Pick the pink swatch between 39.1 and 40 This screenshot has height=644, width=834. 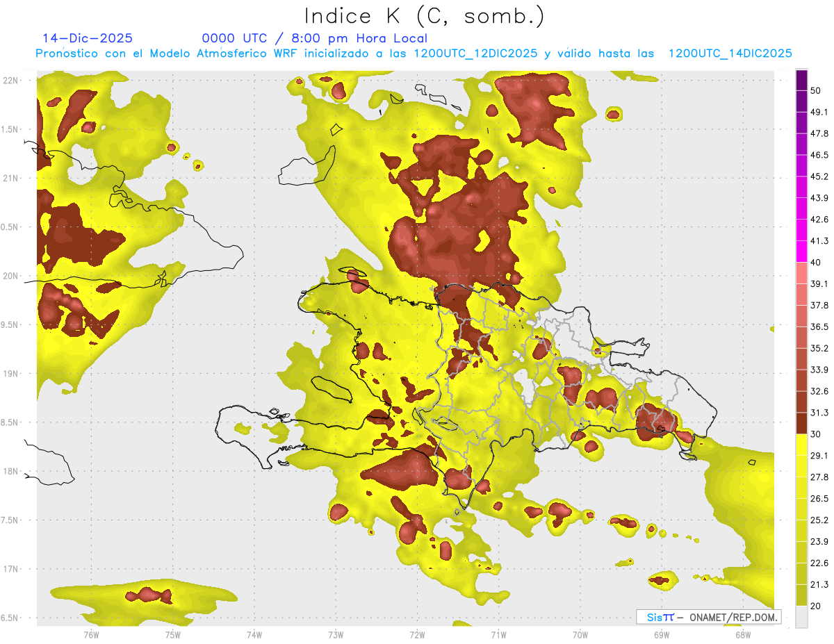tap(801, 273)
